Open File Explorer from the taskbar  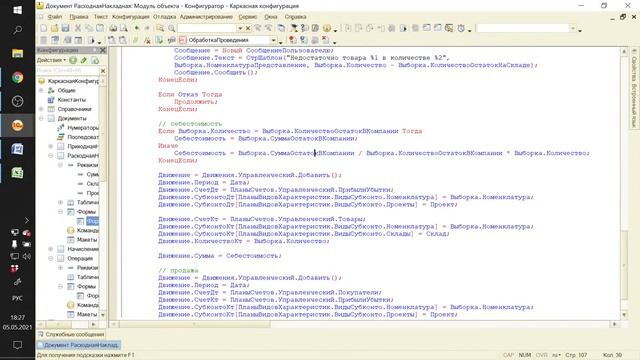(x=17, y=53)
